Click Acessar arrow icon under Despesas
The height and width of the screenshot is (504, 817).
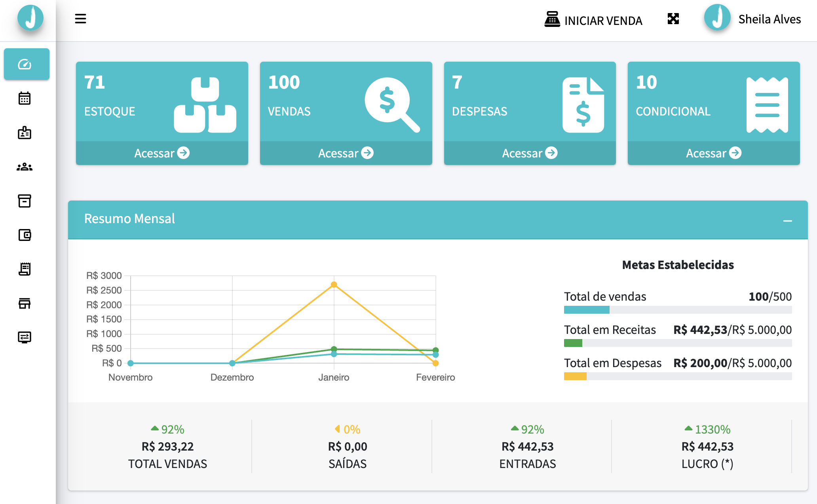pos(551,153)
